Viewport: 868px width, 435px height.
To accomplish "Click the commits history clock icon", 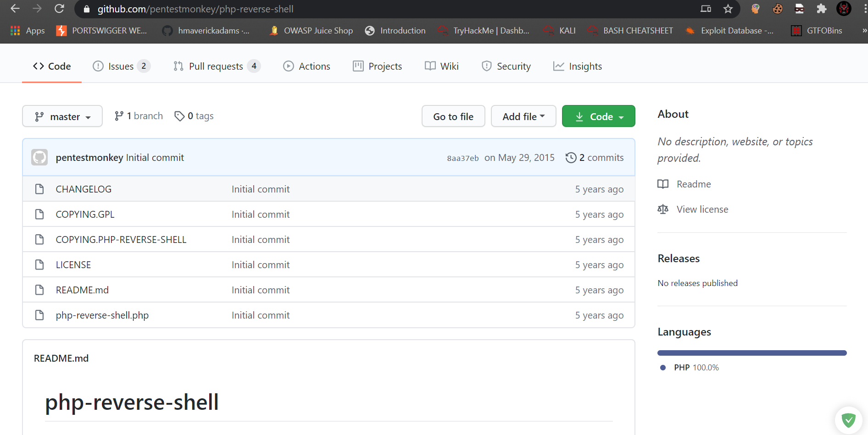I will click(x=571, y=158).
